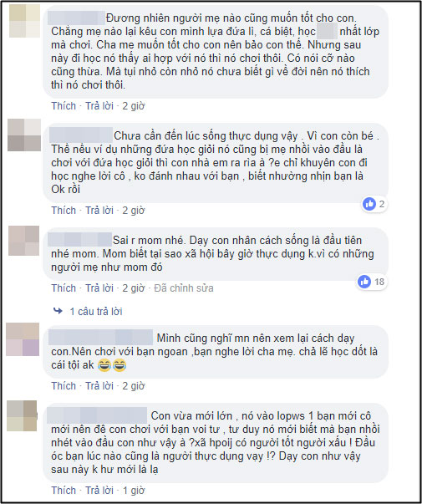Open 'Đã chỉnh sửa' edit history link

184,288
